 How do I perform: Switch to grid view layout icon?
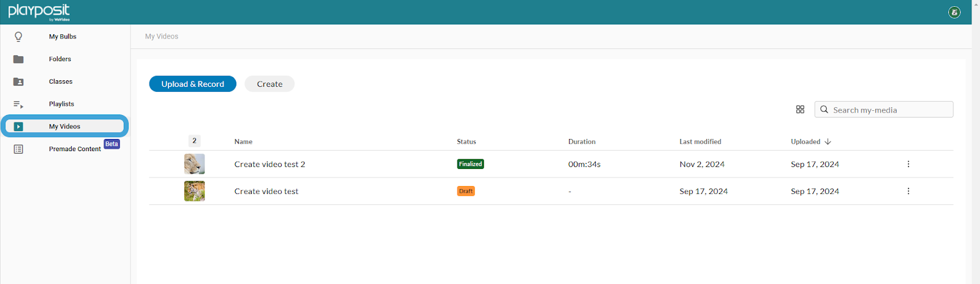[x=800, y=110]
